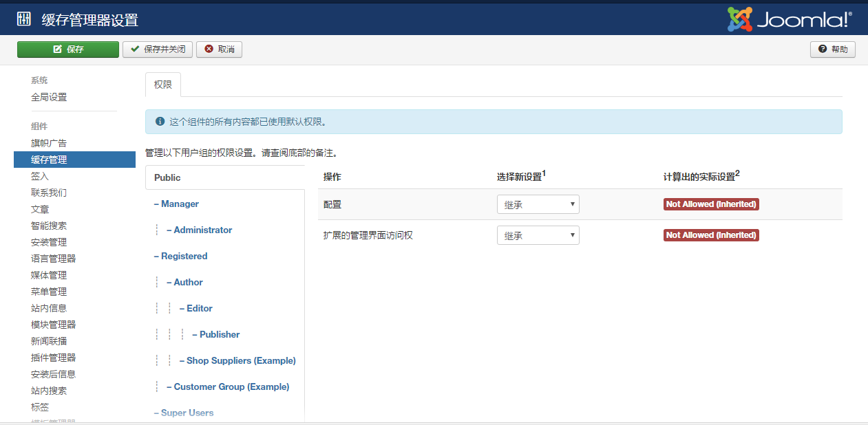The width and height of the screenshot is (868, 425).
Task: Open the 继承 dropdown for 扩展的管理界面访问权
Action: [538, 235]
